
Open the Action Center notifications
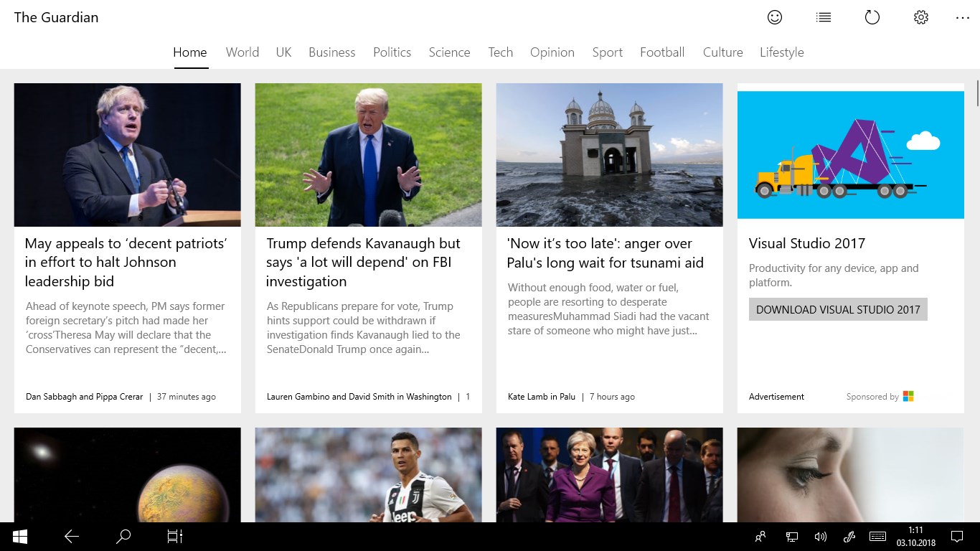(957, 537)
